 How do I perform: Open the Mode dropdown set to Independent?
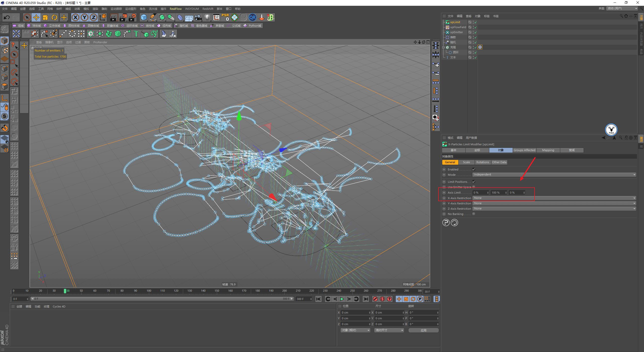553,174
